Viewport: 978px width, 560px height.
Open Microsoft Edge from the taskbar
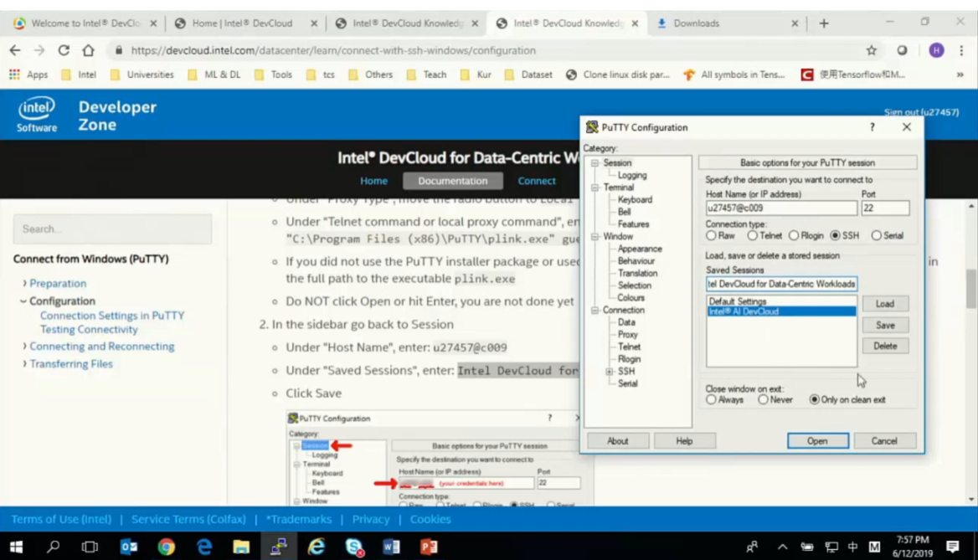click(204, 547)
